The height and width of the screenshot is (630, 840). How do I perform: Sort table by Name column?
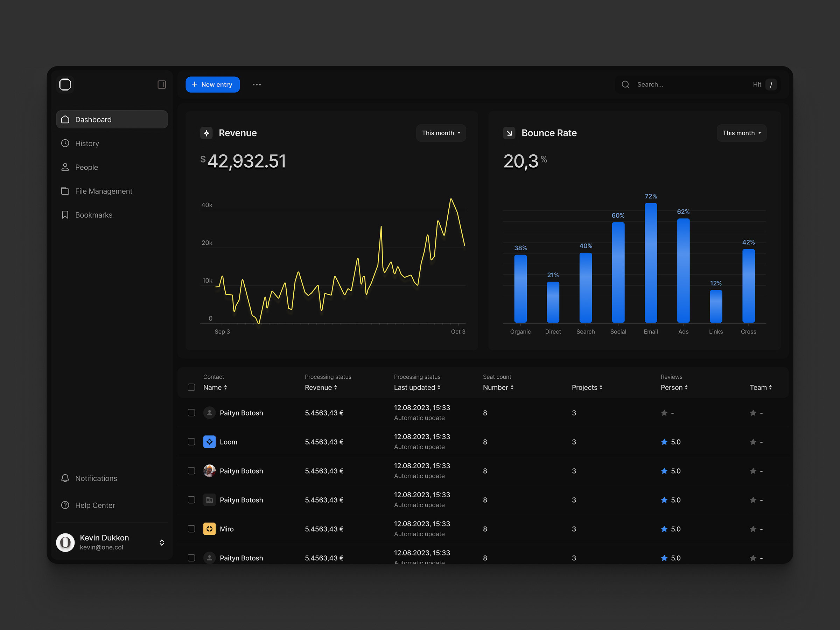pos(215,387)
